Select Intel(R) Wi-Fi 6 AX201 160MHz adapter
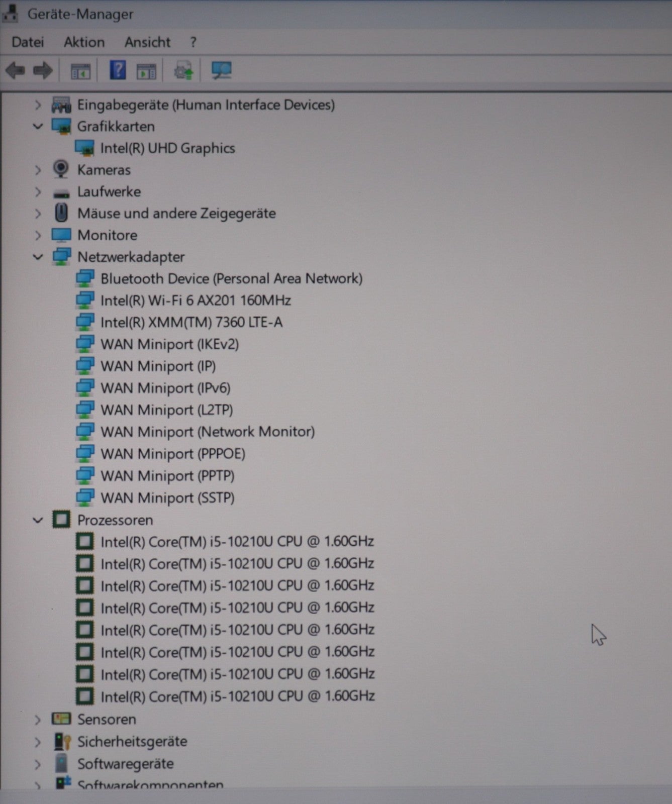This screenshot has height=804, width=672. coord(196,300)
